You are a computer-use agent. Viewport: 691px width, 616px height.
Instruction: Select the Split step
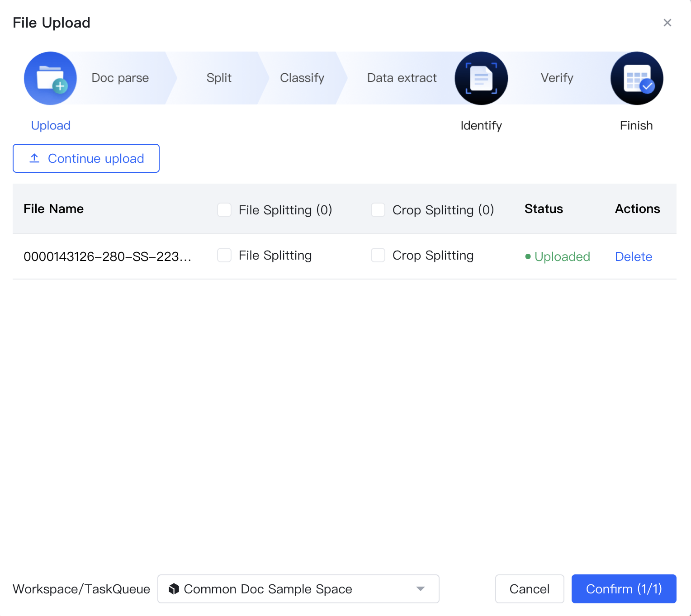(x=219, y=78)
